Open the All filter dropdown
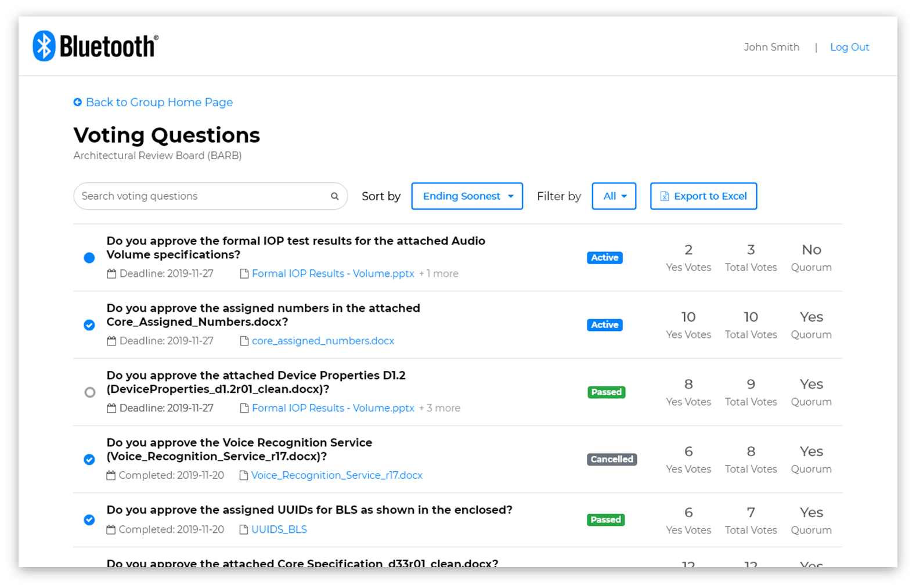The height and width of the screenshot is (588, 916). [x=614, y=196]
